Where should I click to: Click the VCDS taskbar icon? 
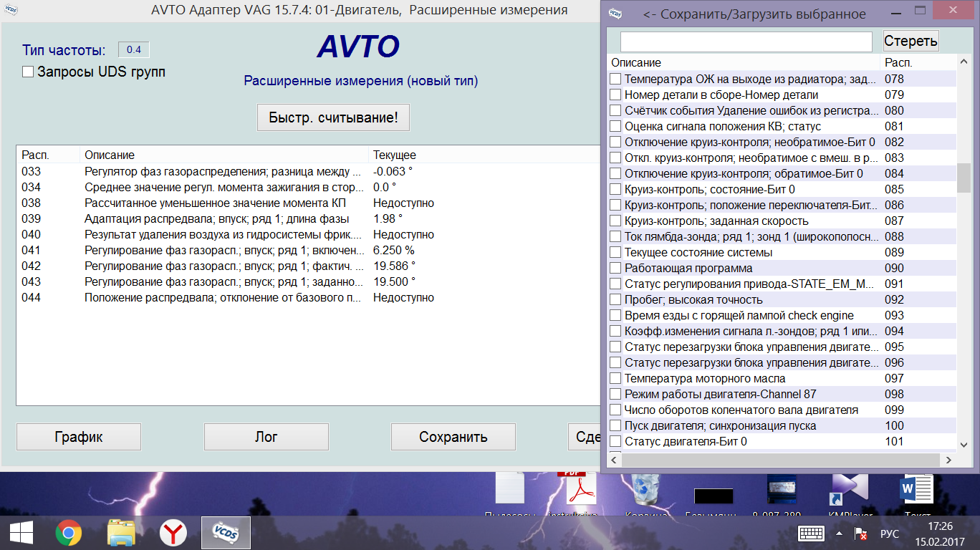(225, 533)
